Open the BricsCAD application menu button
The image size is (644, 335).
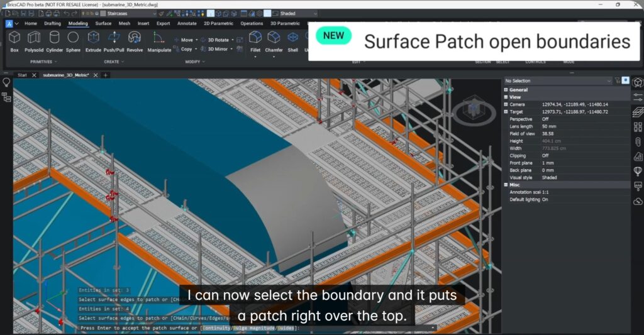coord(9,24)
